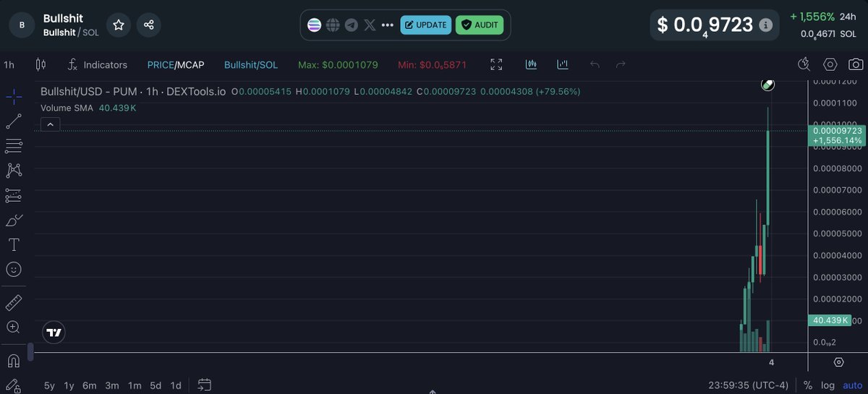Open the quick search lightning icon
This screenshot has height=394, width=868.
coord(804,64)
